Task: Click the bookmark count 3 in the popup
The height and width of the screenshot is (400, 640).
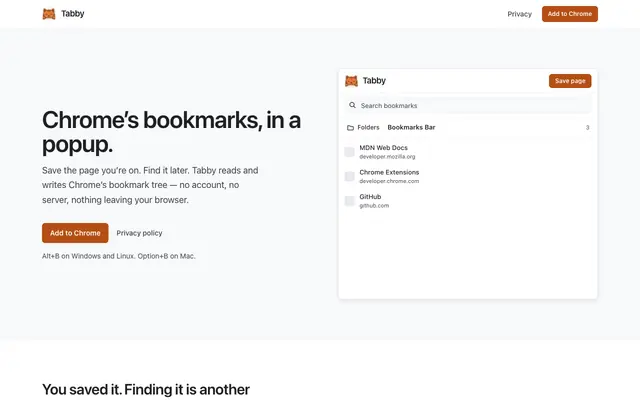Action: tap(587, 128)
